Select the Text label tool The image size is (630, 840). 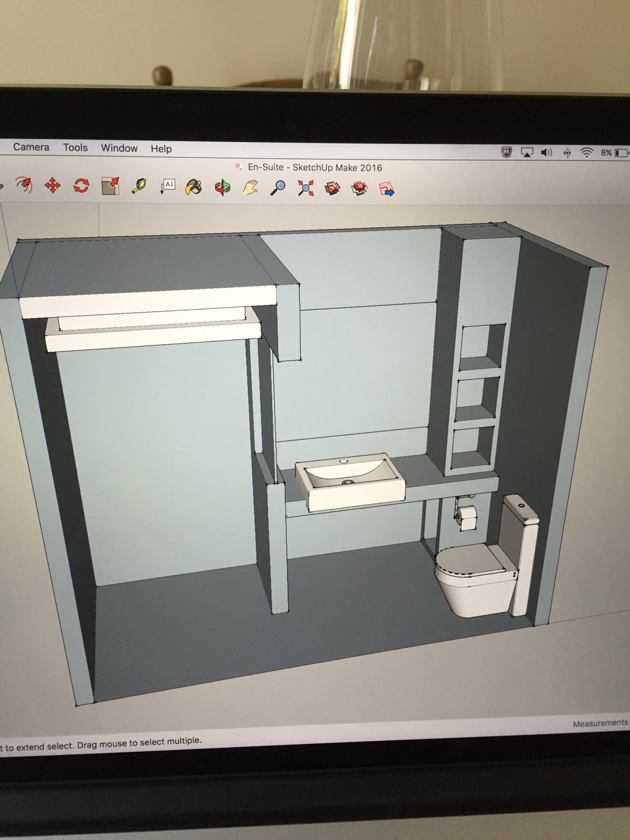tap(167, 186)
